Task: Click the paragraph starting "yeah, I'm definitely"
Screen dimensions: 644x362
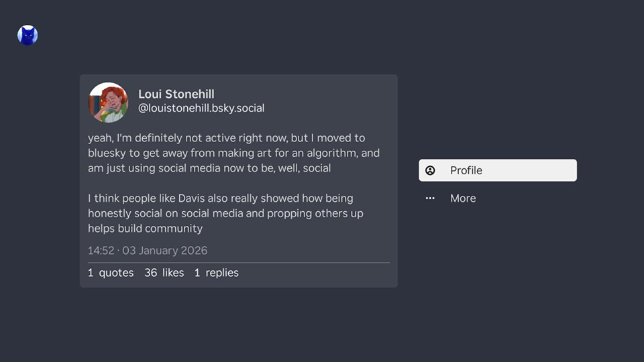Action: point(233,153)
